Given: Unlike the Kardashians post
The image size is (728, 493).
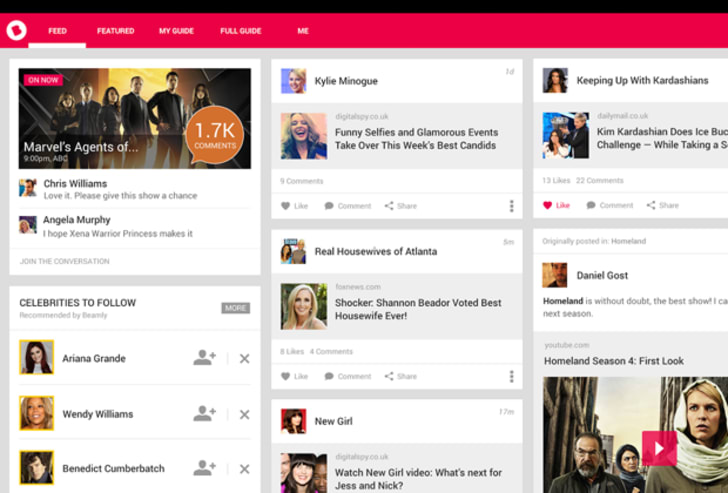Looking at the screenshot, I should coord(556,205).
